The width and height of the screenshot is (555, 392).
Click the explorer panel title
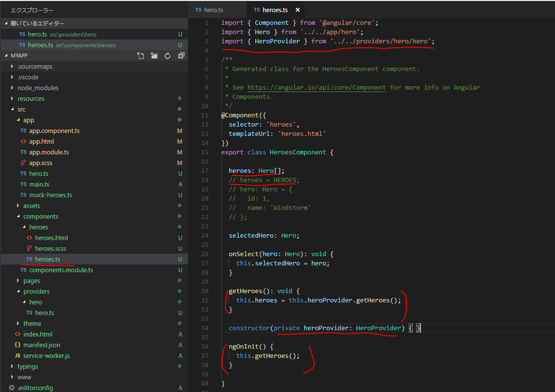tap(32, 10)
